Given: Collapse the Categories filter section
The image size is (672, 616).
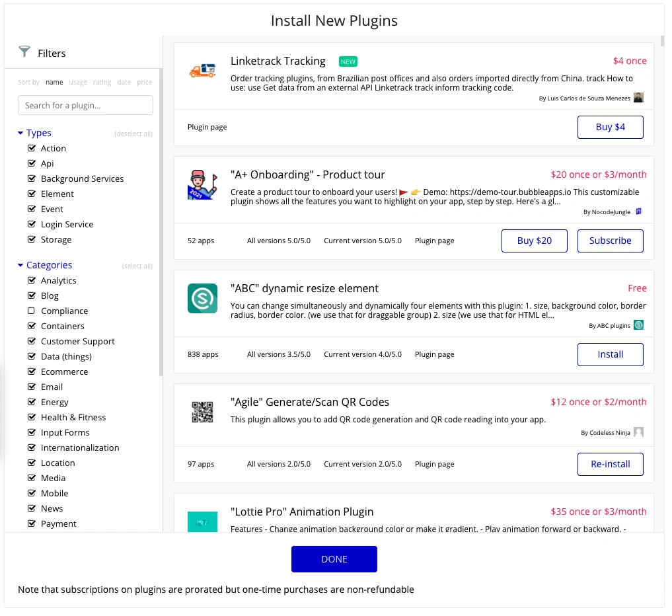Looking at the screenshot, I should click(20, 265).
